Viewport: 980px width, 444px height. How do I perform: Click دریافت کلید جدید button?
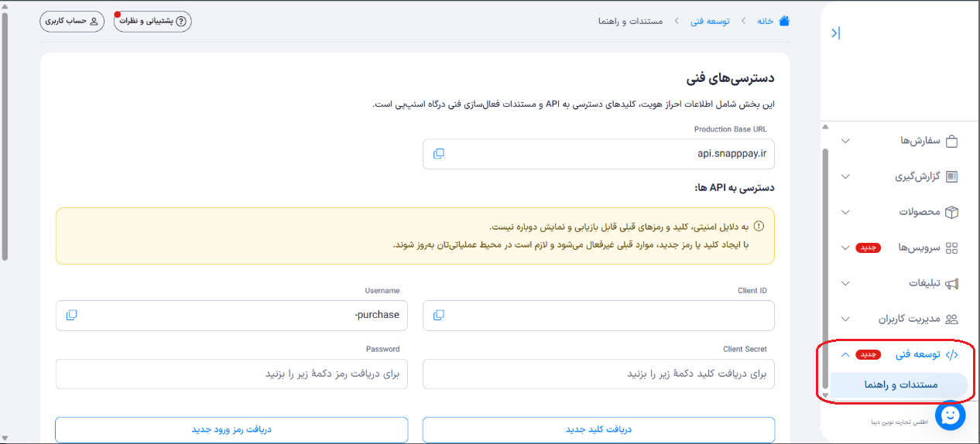pyautogui.click(x=598, y=429)
